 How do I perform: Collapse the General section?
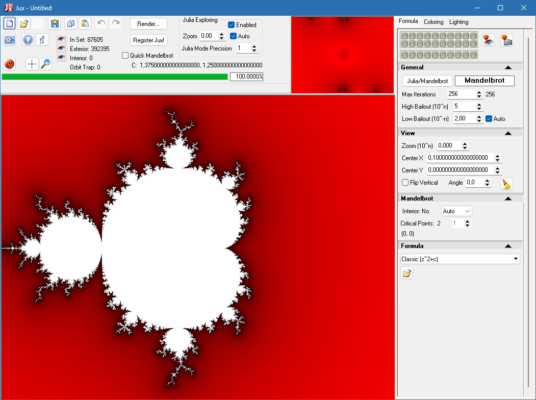(508, 67)
